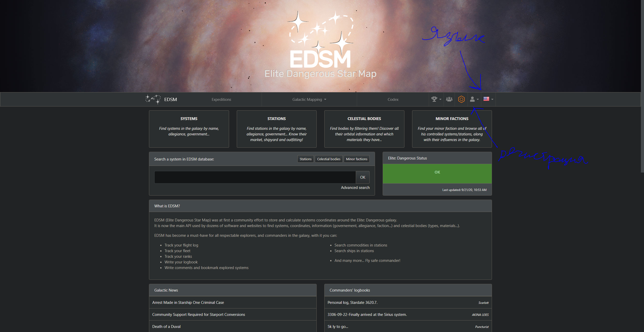Click the green Elite Dangerous status OK
The height and width of the screenshot is (332, 644).
(x=437, y=174)
